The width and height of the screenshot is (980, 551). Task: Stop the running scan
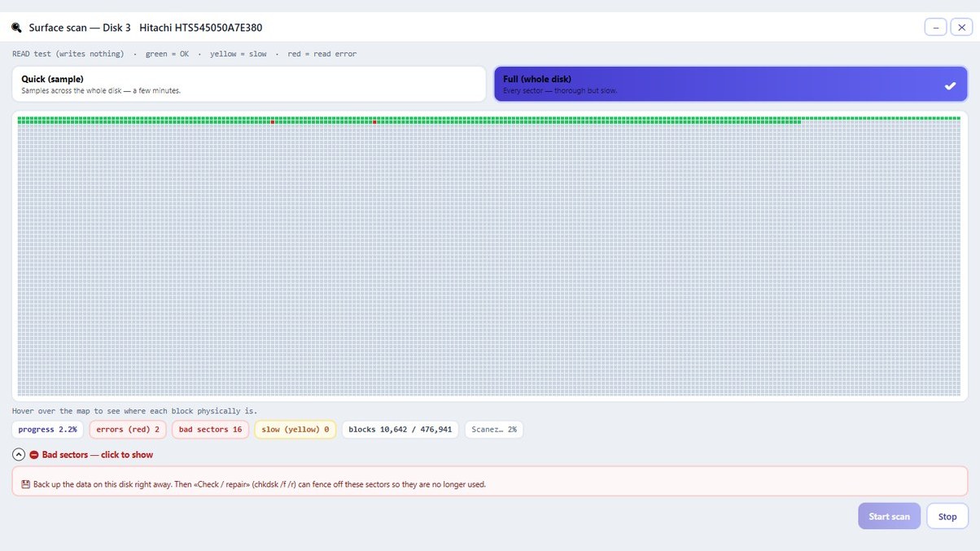click(x=947, y=516)
